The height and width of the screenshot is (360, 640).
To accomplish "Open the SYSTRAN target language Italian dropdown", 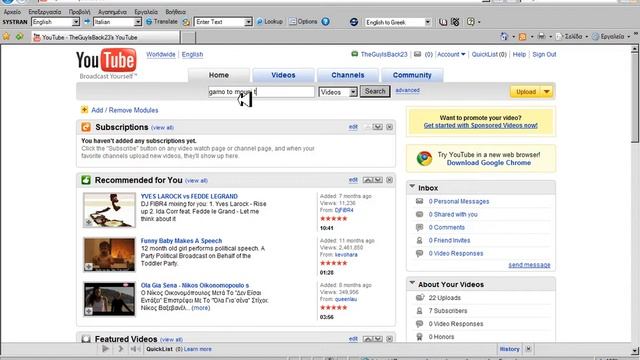I will tap(138, 22).
